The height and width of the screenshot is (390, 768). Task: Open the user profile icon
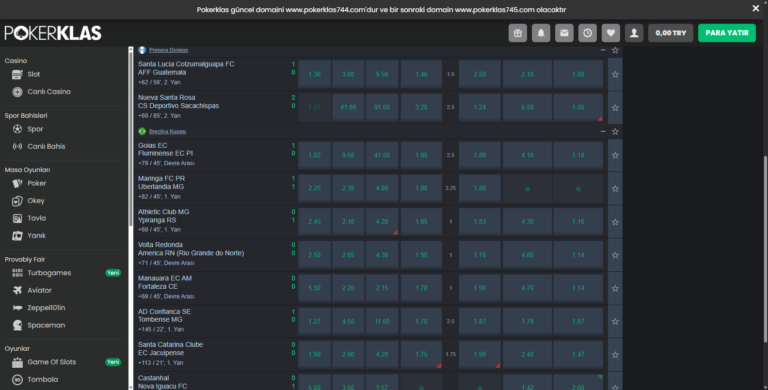(x=634, y=33)
